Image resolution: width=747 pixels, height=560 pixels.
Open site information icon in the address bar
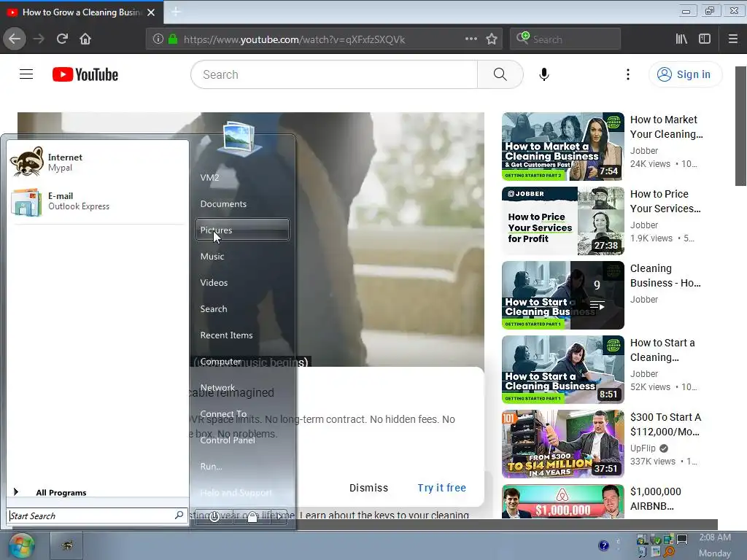tap(158, 39)
